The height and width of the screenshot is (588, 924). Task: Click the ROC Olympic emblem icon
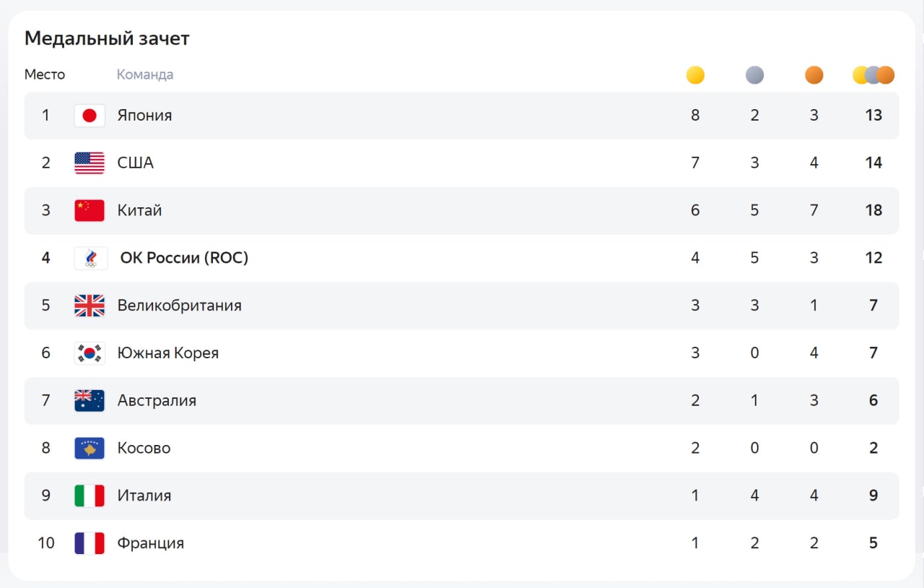pos(91,258)
